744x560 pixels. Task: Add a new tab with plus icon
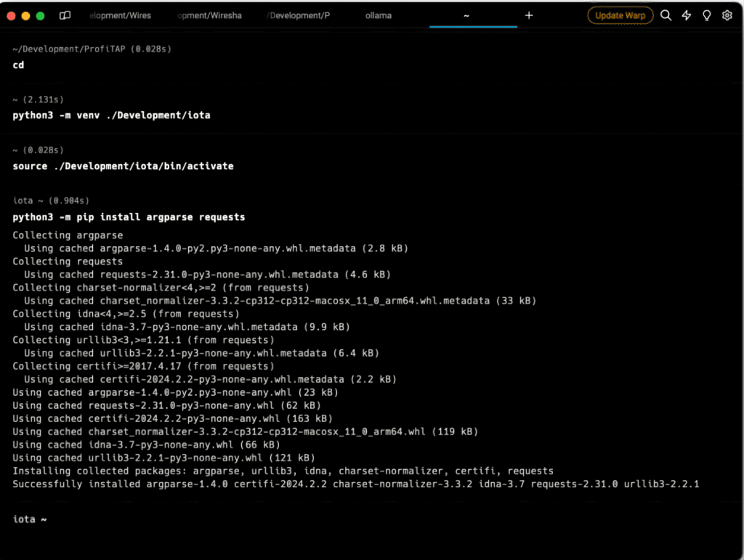[x=529, y=15]
